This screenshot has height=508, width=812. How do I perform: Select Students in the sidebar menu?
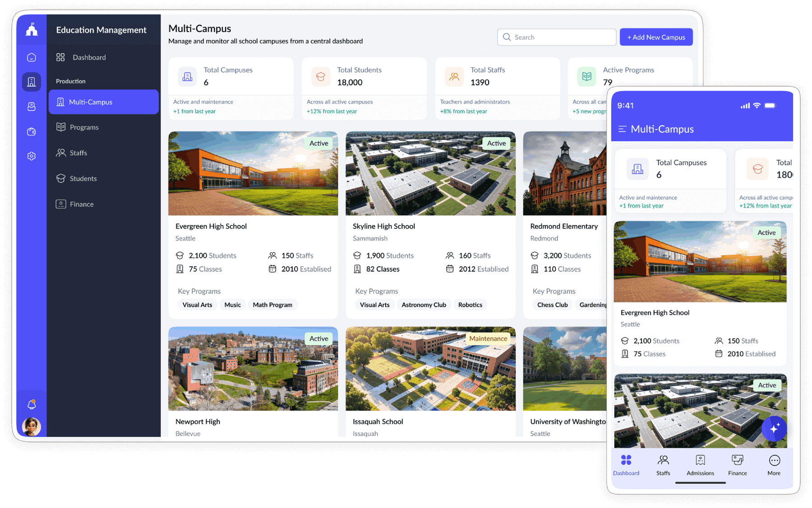pyautogui.click(x=83, y=178)
